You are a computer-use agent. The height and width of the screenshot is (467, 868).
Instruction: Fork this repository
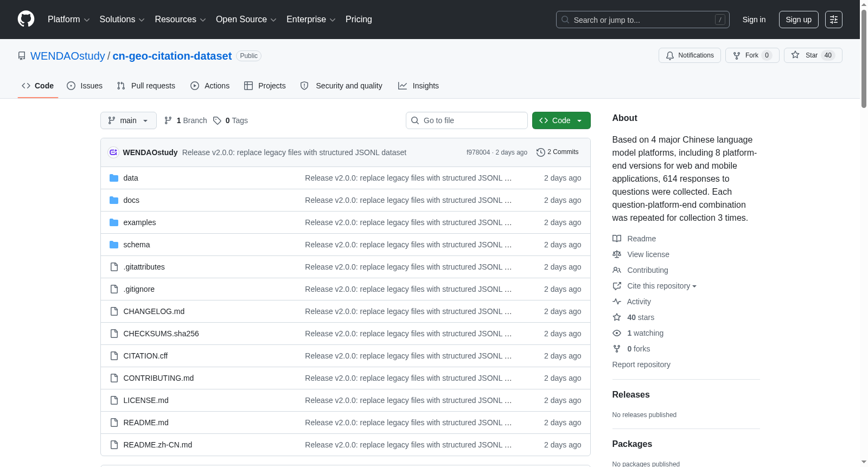(752, 55)
